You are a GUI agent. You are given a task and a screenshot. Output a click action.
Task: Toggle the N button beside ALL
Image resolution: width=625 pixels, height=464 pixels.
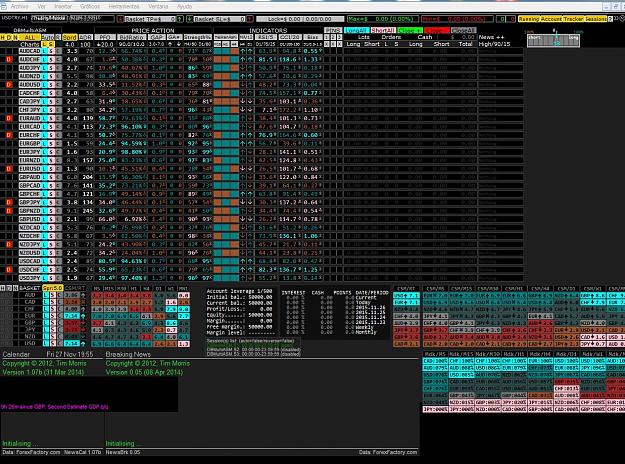click(x=15, y=37)
